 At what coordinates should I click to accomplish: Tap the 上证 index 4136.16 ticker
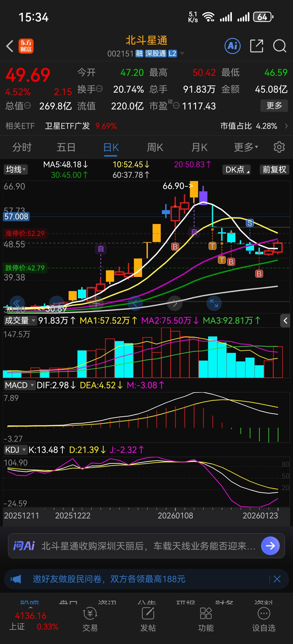(33, 621)
